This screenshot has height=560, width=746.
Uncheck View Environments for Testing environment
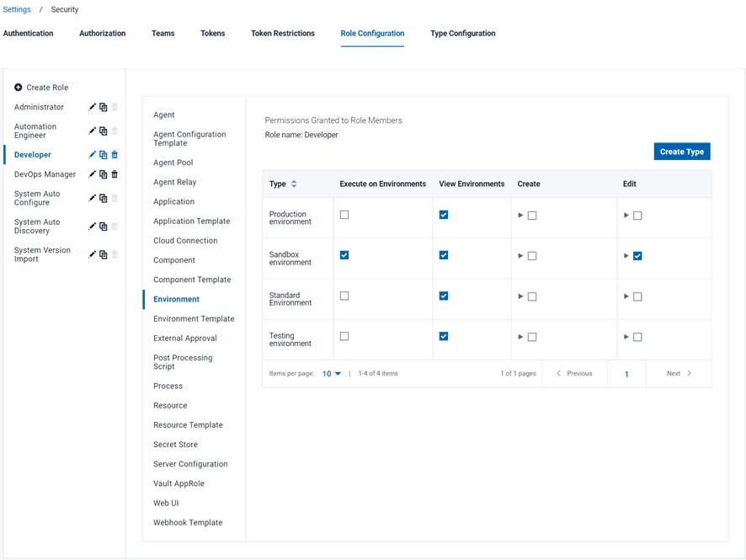[444, 336]
